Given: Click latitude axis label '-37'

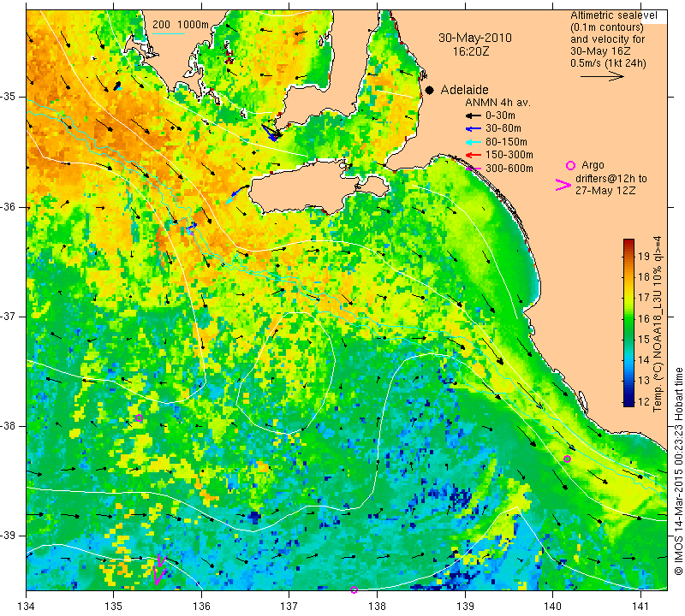Looking at the screenshot, I should (x=9, y=316).
